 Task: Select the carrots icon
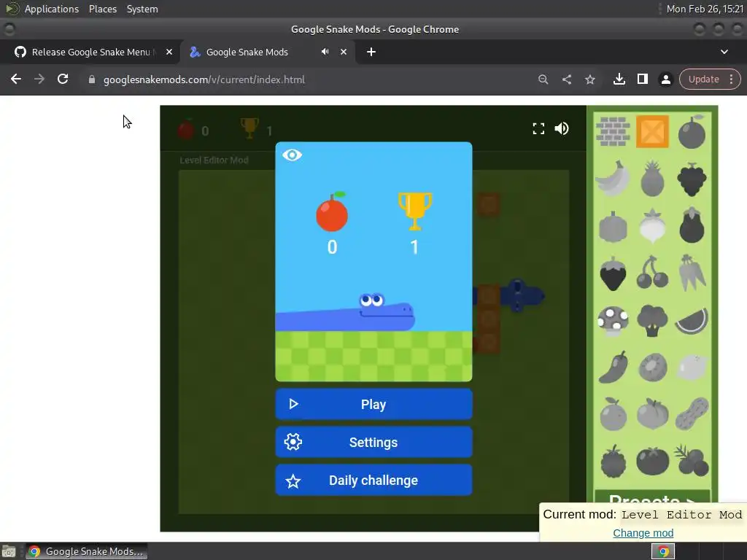click(x=692, y=273)
